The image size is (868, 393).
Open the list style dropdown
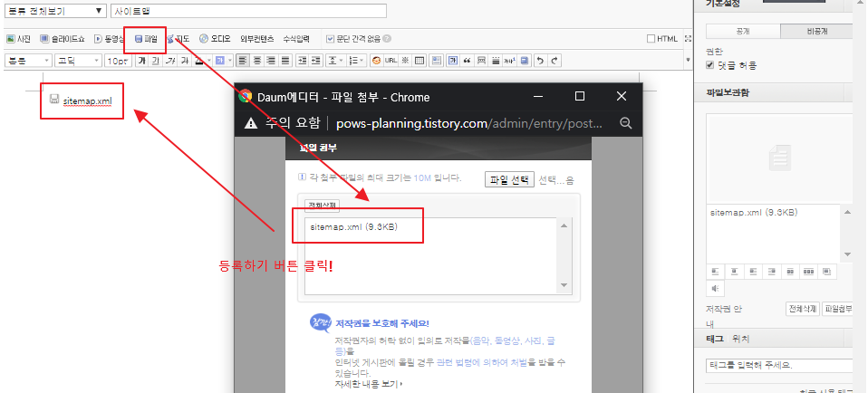click(x=356, y=61)
